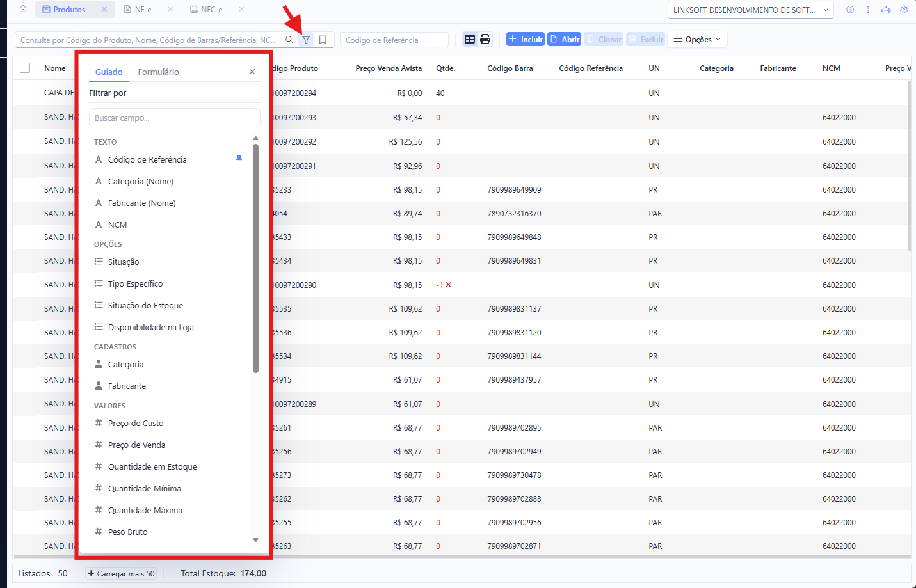Click the Clonar button
916x588 pixels.
pyautogui.click(x=604, y=39)
